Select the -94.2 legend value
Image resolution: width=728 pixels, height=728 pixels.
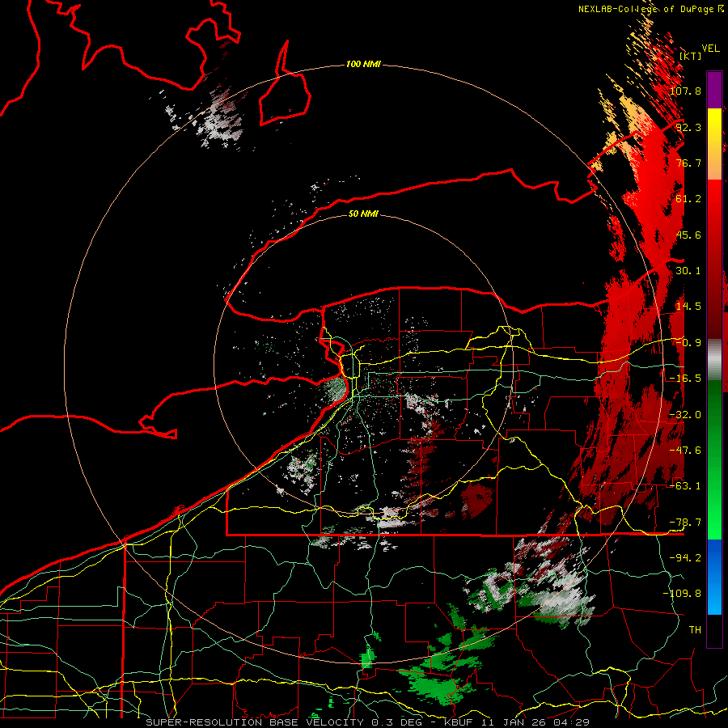[x=685, y=557]
